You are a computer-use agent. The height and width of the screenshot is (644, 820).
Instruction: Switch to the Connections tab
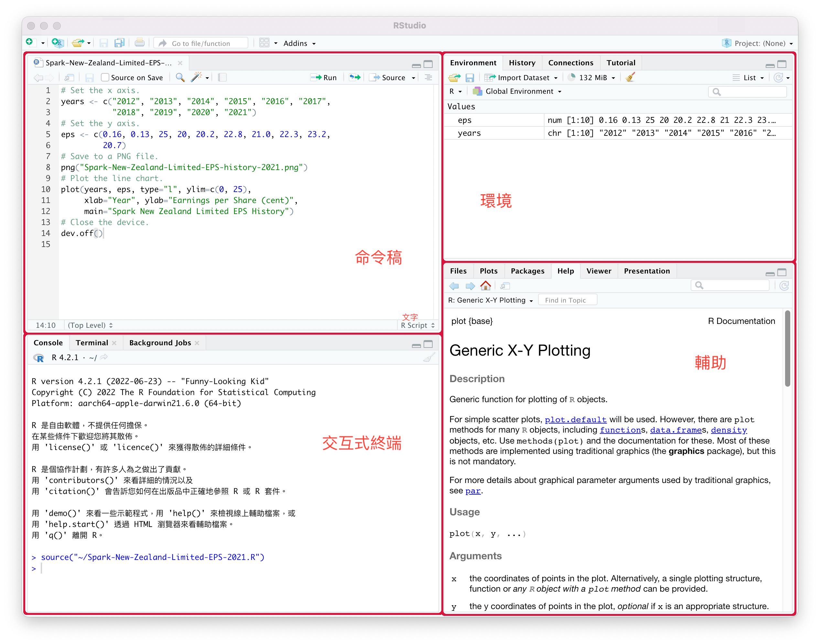point(570,63)
